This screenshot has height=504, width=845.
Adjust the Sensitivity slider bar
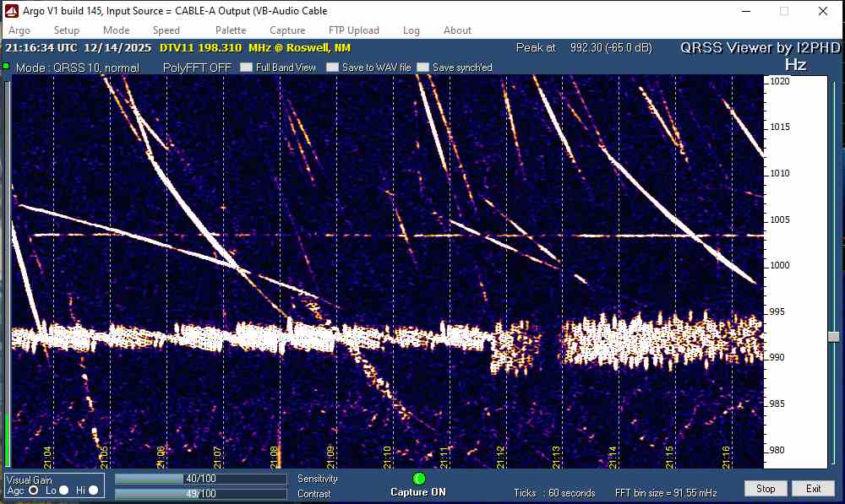[x=203, y=479]
